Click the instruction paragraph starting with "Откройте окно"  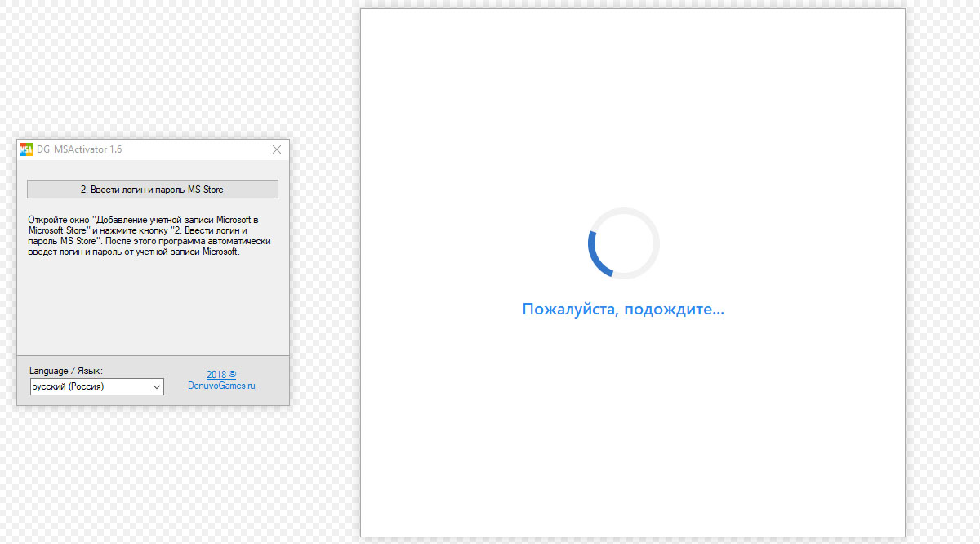(147, 236)
